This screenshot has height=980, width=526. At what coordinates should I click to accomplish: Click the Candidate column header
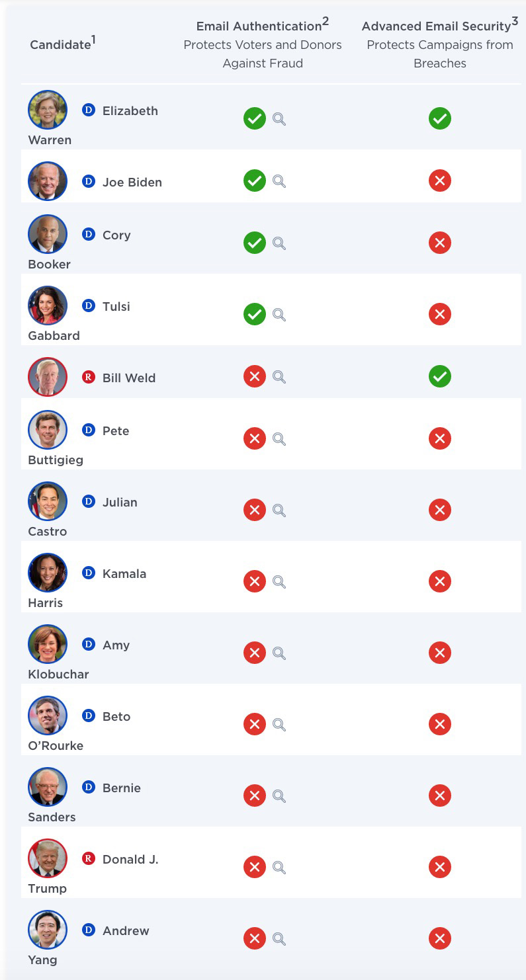(x=63, y=44)
